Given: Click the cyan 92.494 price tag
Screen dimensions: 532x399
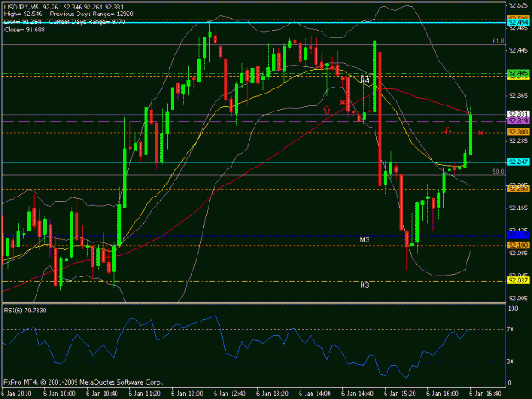Looking at the screenshot, I should (x=518, y=23).
